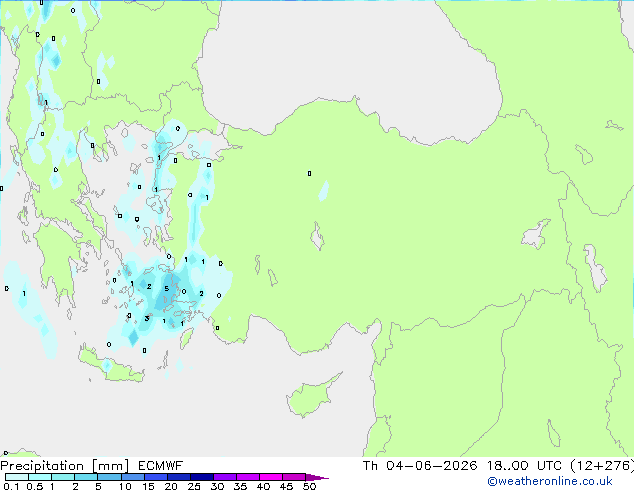Click the legend label '0.1'

11,486
